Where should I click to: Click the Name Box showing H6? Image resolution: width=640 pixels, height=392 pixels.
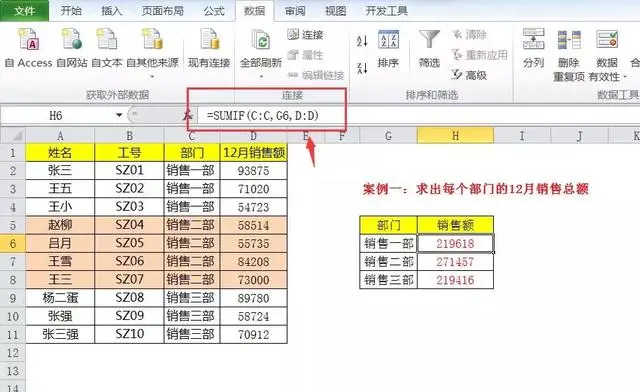point(57,116)
